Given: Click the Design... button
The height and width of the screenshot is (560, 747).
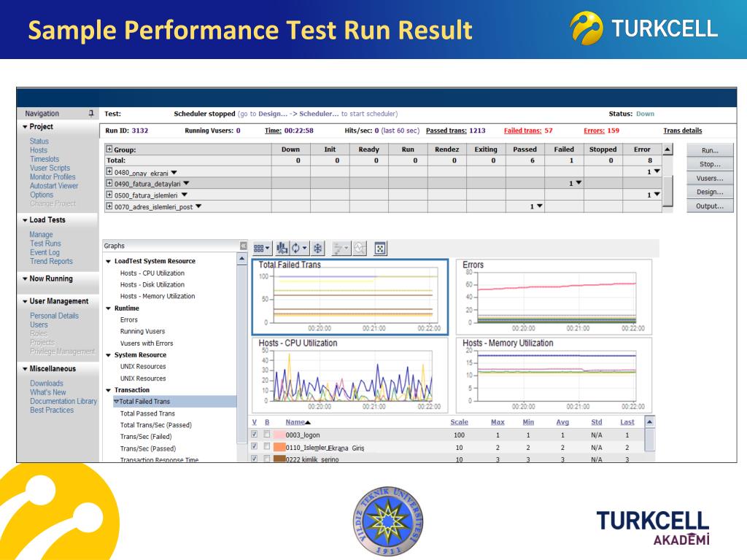Looking at the screenshot, I should point(710,192).
